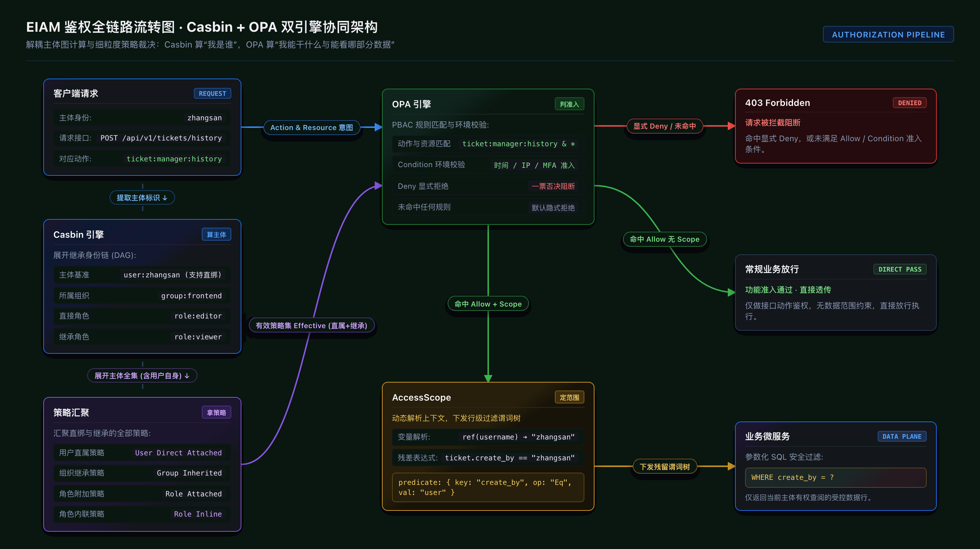
Task: Click the 请求被拦截阻断 heading
Action: pos(772,122)
